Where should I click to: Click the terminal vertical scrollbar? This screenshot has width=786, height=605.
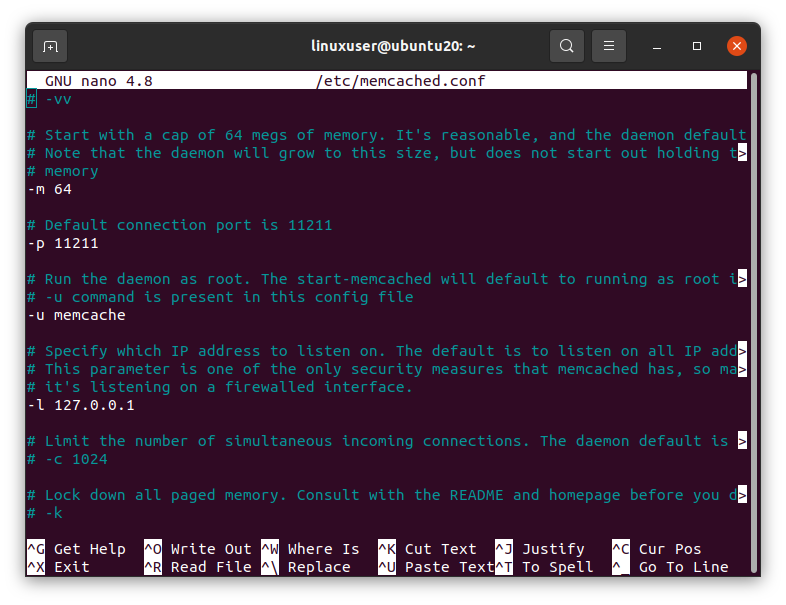[x=753, y=321]
